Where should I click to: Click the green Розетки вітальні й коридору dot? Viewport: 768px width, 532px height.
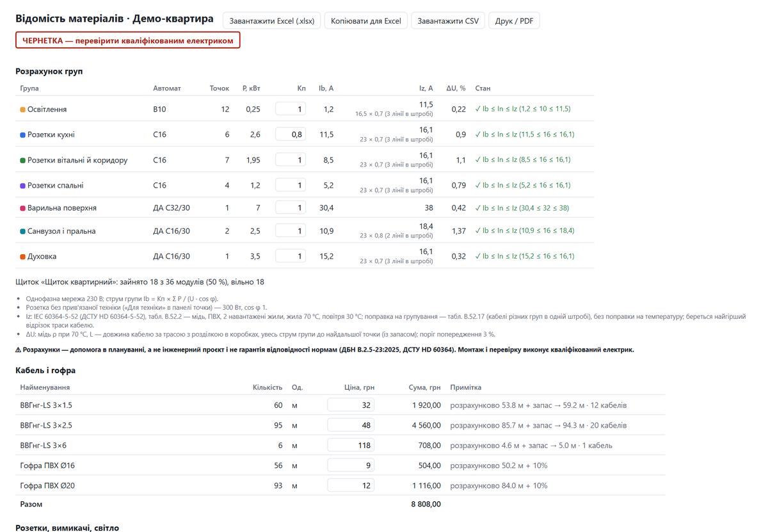[23, 160]
